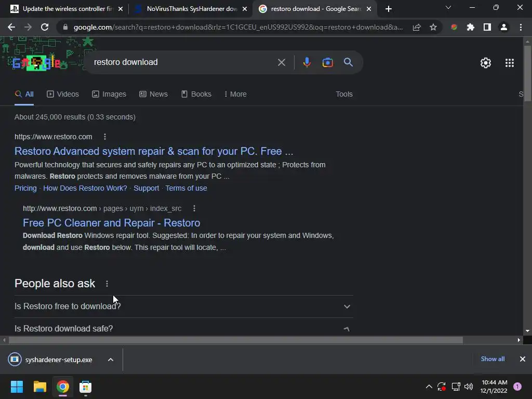
Task: Share this page from address bar
Action: coord(417,27)
